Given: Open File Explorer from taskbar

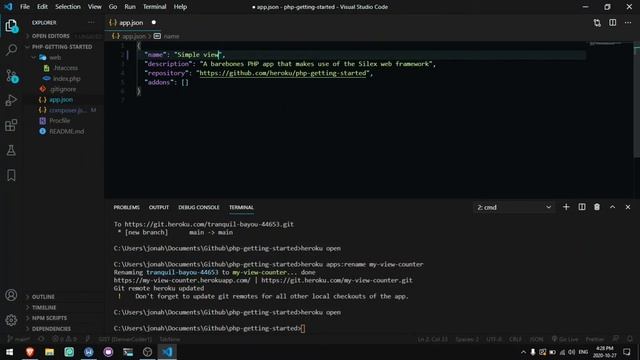Looking at the screenshot, I should click(49, 352).
